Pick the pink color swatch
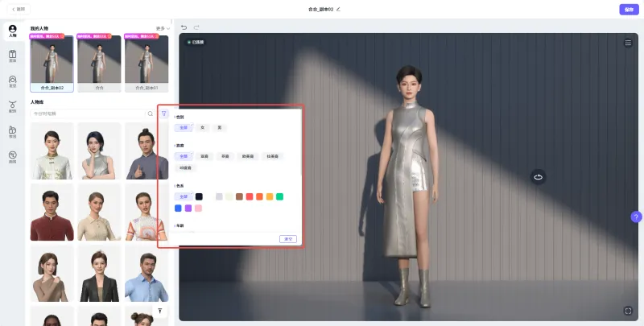Screen dimensions: 644x326 [x=198, y=208]
